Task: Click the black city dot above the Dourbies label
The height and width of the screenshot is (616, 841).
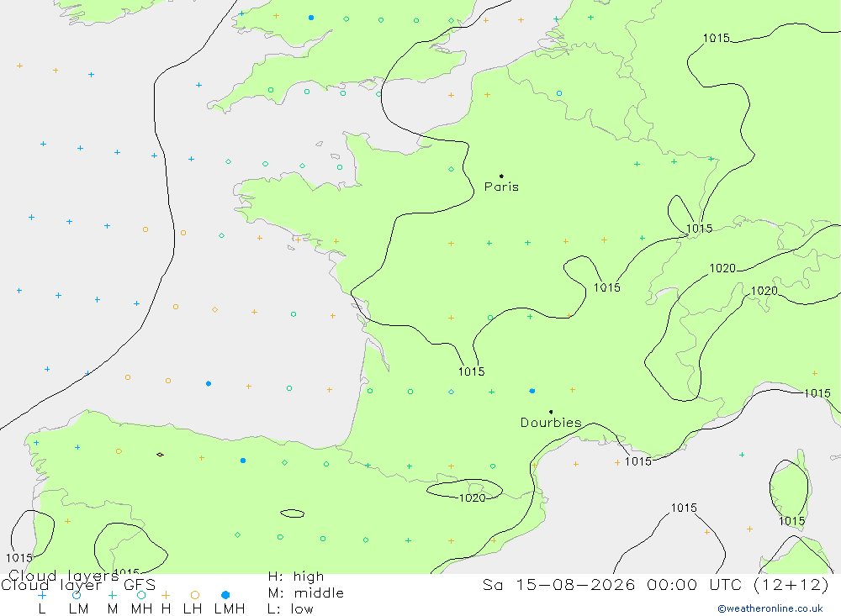Action: (551, 412)
